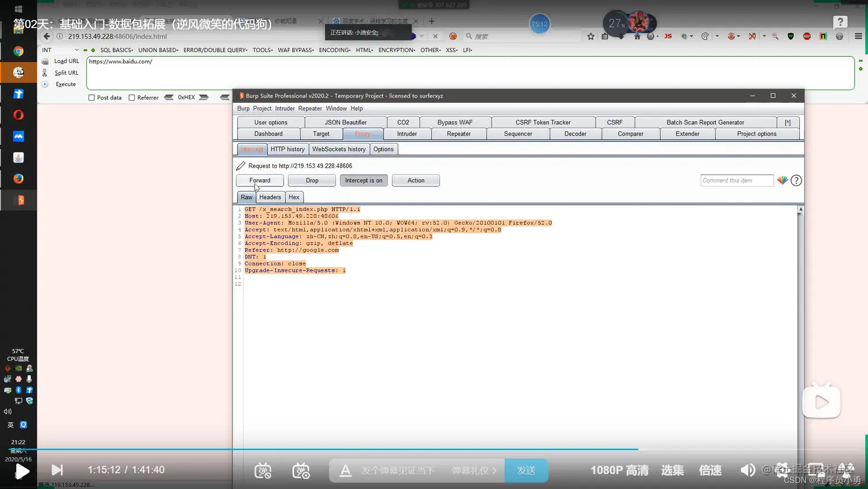Click the green plus icon in HackBar toolbar
The height and width of the screenshot is (489, 868).
click(93, 50)
